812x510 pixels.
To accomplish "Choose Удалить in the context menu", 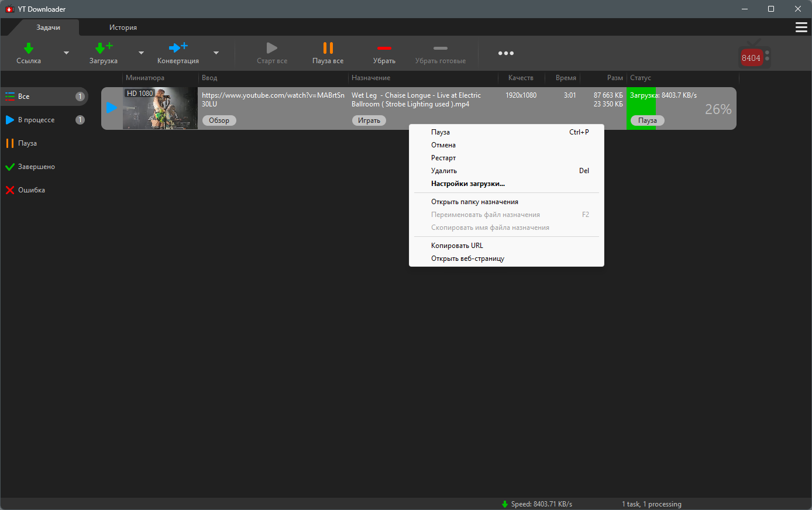I will click(507, 171).
